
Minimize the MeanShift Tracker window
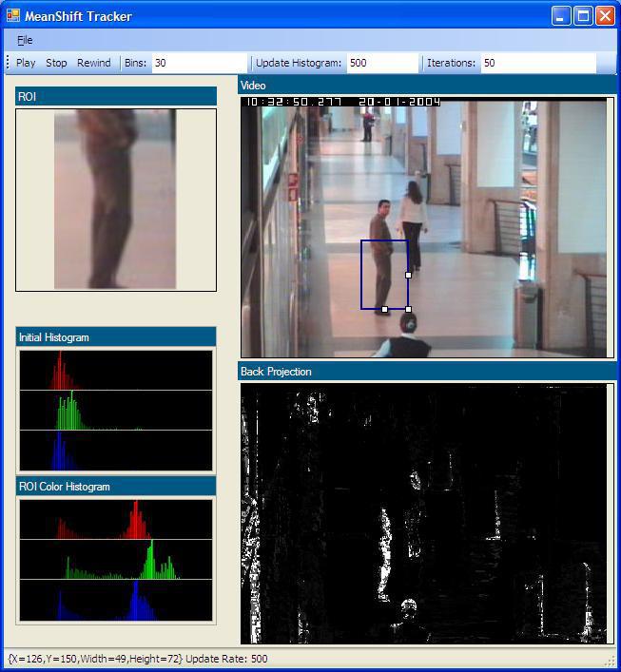point(560,16)
